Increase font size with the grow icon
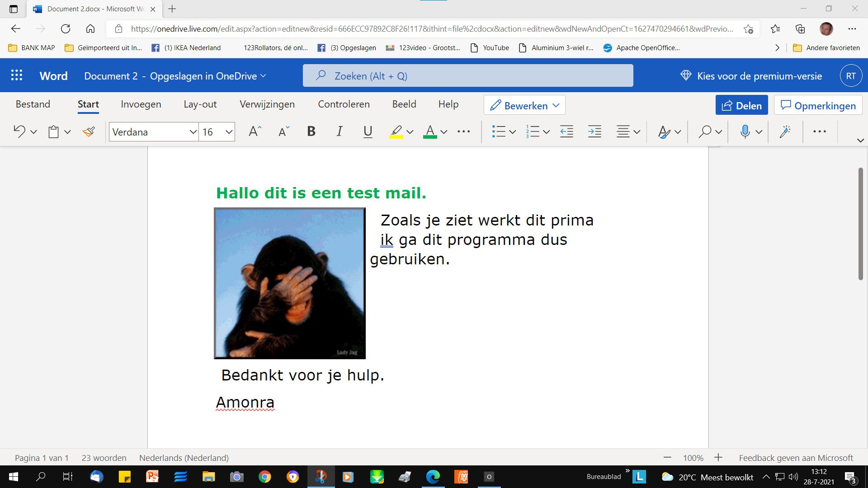This screenshot has width=868, height=488. click(x=255, y=131)
